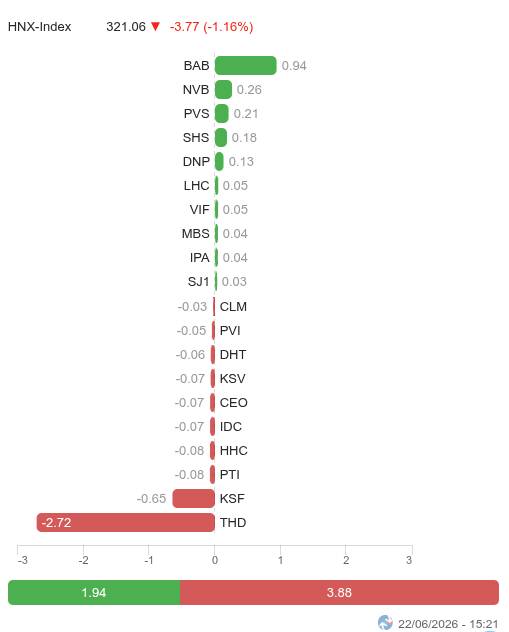Click the red THD bar showing -2.72

coord(125,522)
